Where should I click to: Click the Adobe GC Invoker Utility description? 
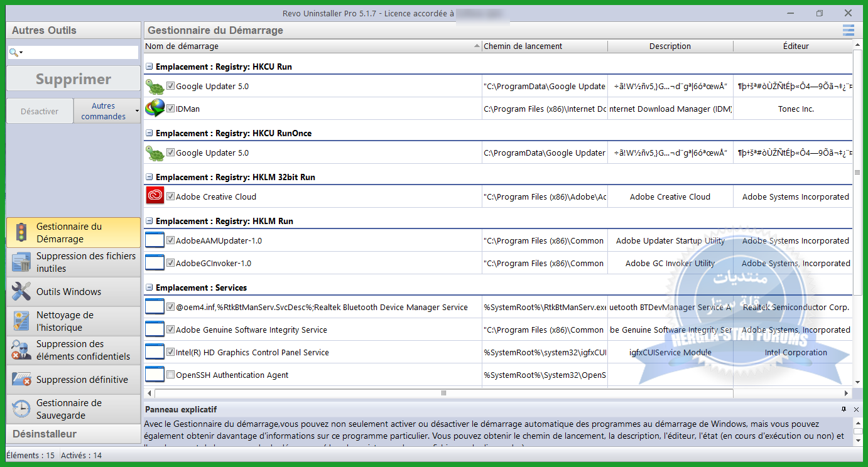(x=670, y=264)
